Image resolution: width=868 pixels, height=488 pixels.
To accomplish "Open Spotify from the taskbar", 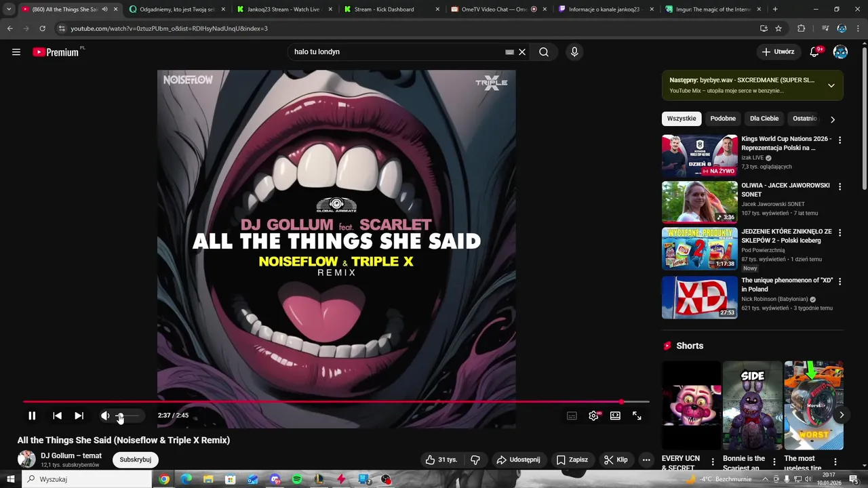I will (297, 479).
